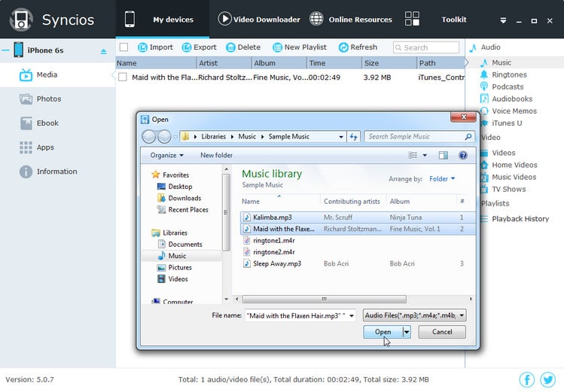
Task: Switch to the Toolkit tab
Action: (x=435, y=20)
